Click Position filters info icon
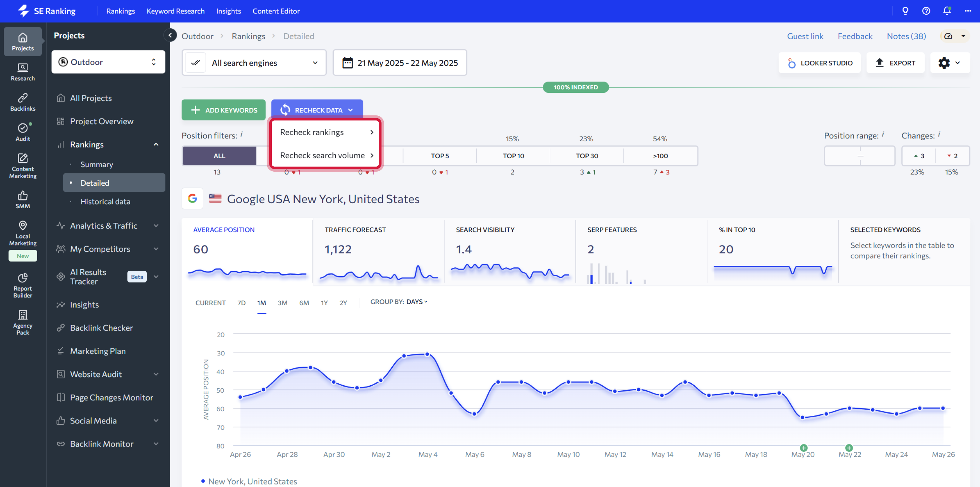The image size is (980, 487). pos(241,134)
